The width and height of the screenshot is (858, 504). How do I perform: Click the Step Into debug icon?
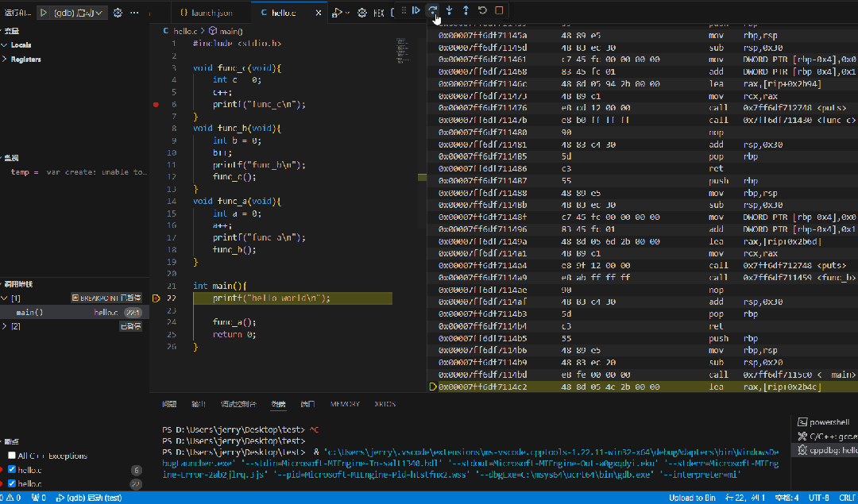pos(449,10)
